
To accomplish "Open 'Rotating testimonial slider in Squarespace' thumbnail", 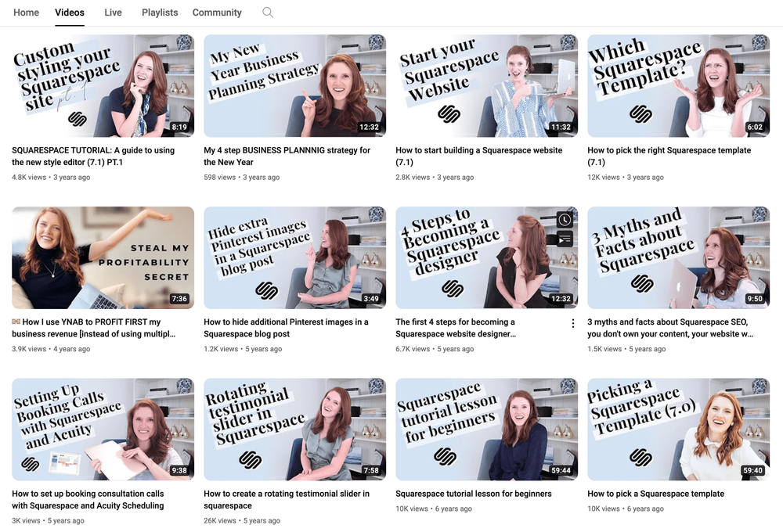I will coord(294,430).
